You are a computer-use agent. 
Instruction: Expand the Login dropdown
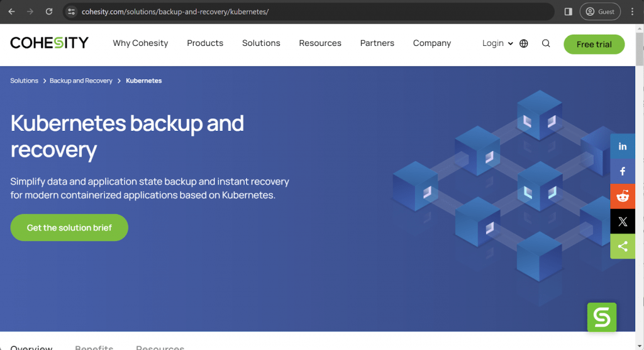[497, 43]
